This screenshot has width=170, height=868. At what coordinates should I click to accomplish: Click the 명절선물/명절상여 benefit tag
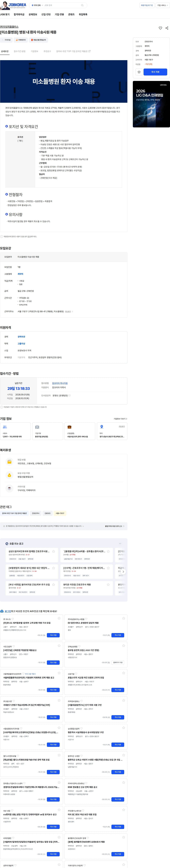coord(38,40)
